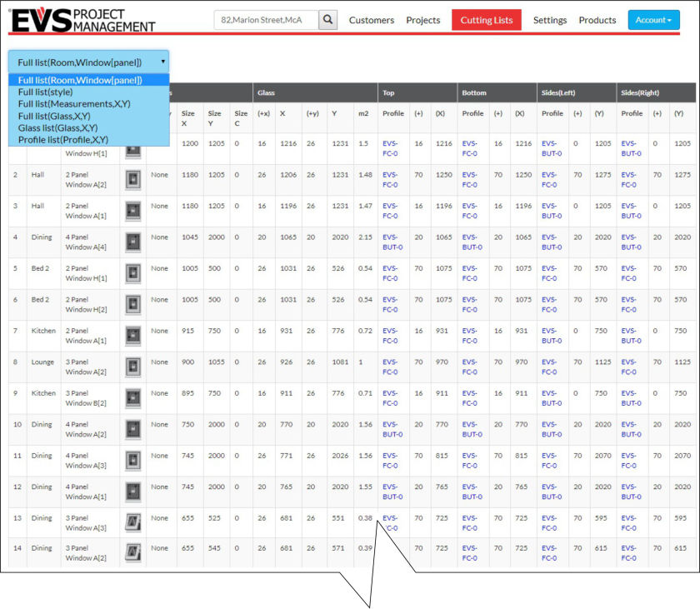Click the Cutting Lists tab
Screen dimensions: 700x609
tap(487, 20)
